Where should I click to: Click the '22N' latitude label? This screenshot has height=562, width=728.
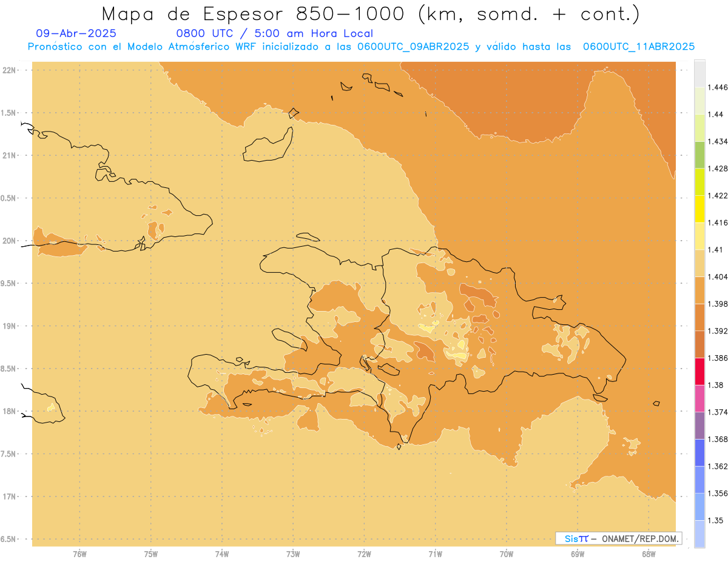click(x=9, y=70)
